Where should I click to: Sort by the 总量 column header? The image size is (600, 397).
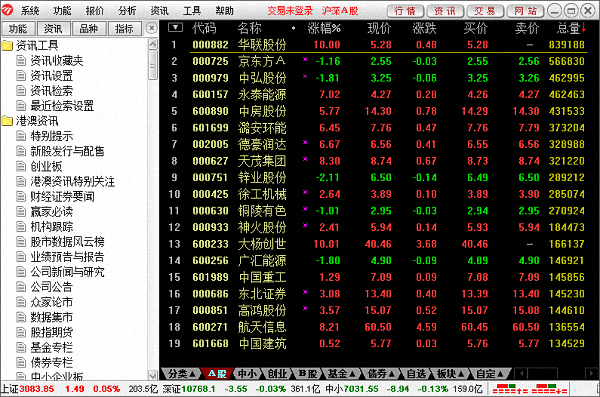571,28
